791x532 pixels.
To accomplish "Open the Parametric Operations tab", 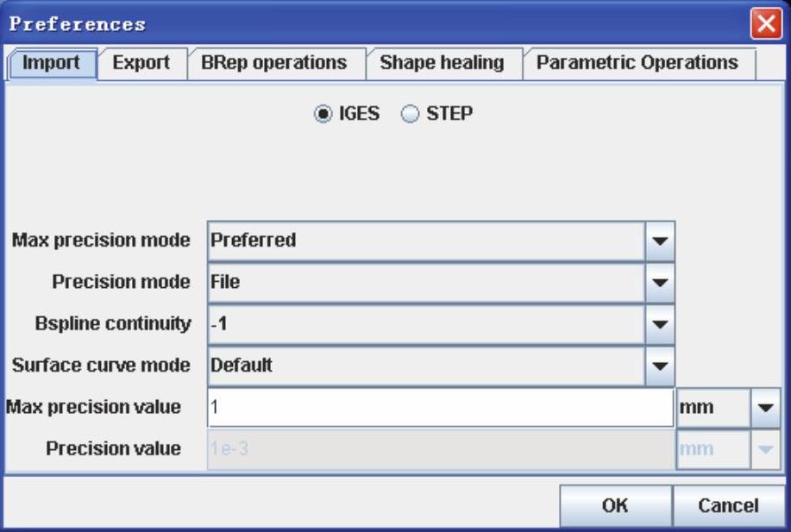I will coord(637,63).
